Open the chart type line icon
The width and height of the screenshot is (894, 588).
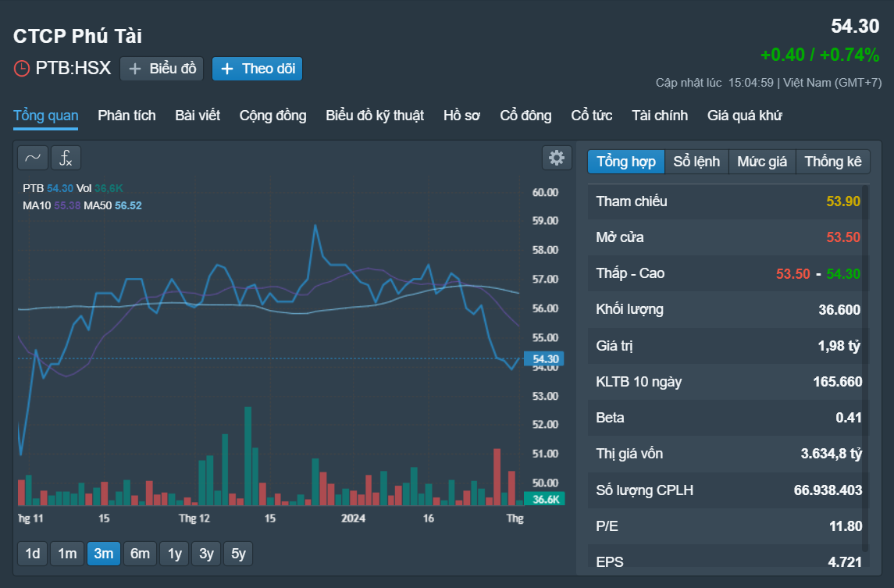click(33, 158)
